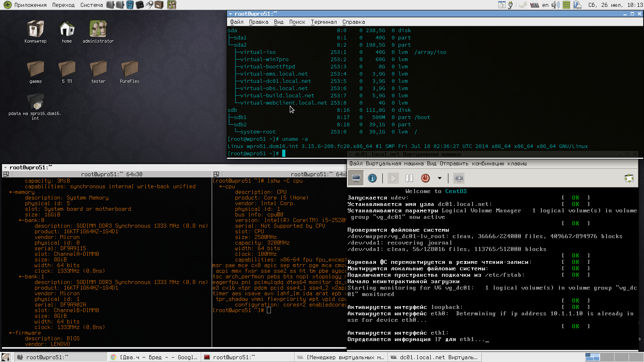Switch keyboard layout indicator 'en'
The height and width of the screenshot is (362, 644).
545,5
